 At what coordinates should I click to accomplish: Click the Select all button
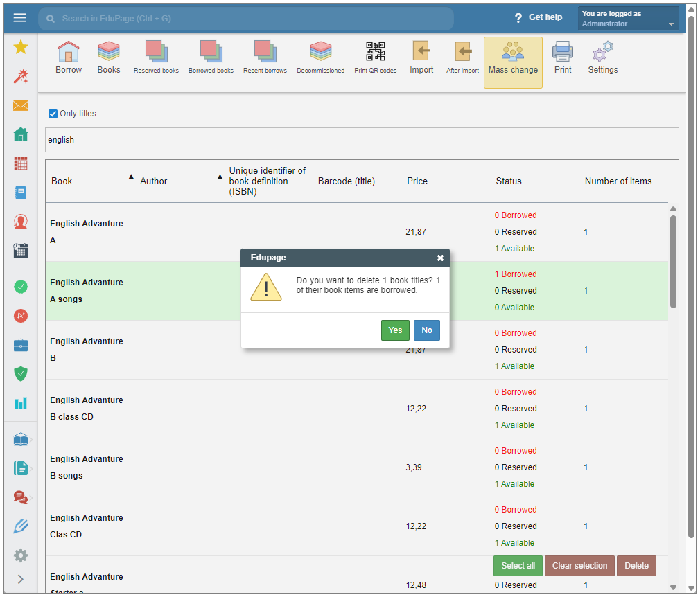pyautogui.click(x=518, y=566)
